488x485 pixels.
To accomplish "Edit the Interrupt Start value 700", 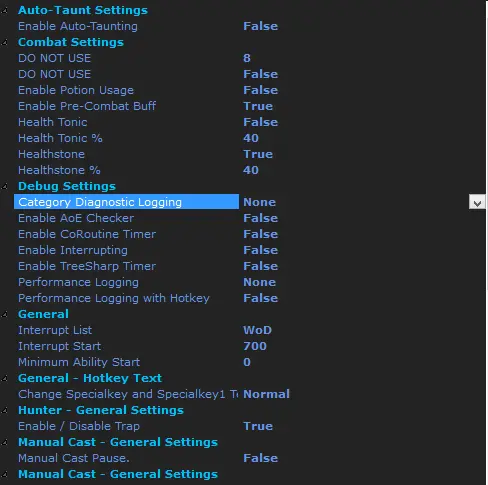I will 255,346.
